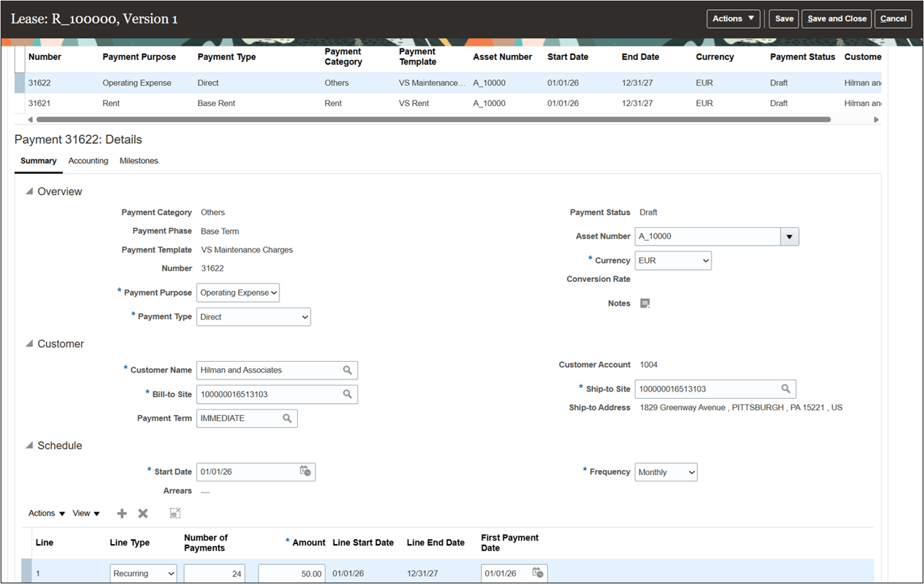Click the Cancel button
The image size is (924, 584).
click(x=893, y=19)
